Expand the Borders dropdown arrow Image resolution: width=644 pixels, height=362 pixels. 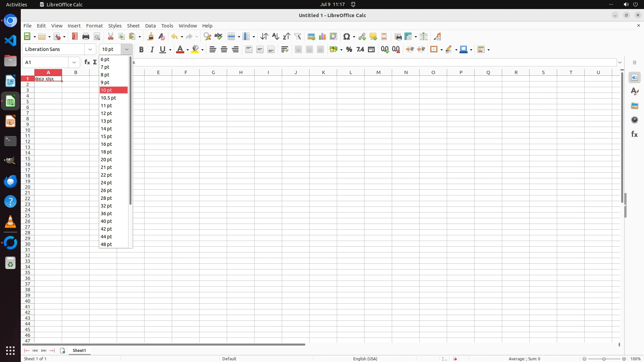click(442, 50)
